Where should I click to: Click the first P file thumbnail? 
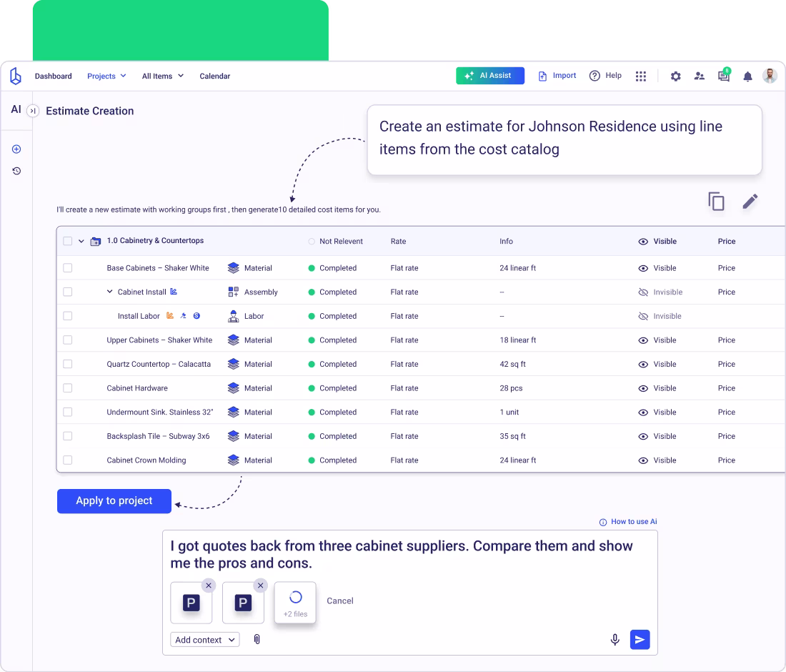[191, 602]
